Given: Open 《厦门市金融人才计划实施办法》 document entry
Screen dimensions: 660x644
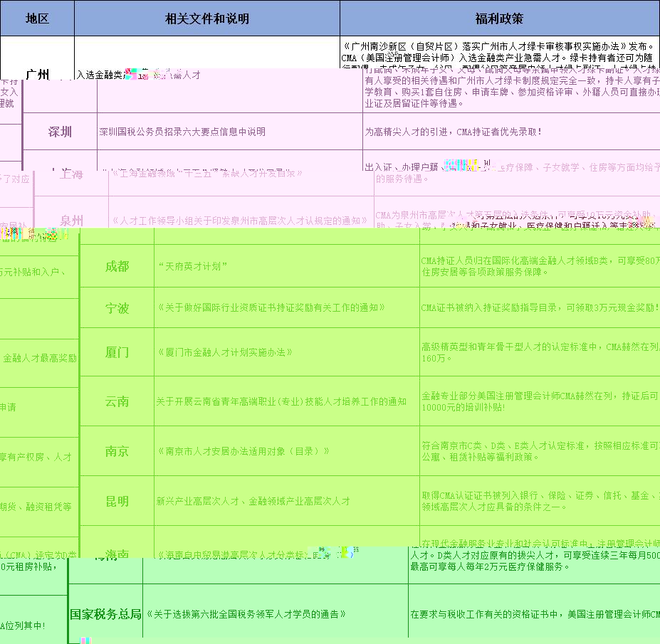Looking at the screenshot, I should pos(224,352).
